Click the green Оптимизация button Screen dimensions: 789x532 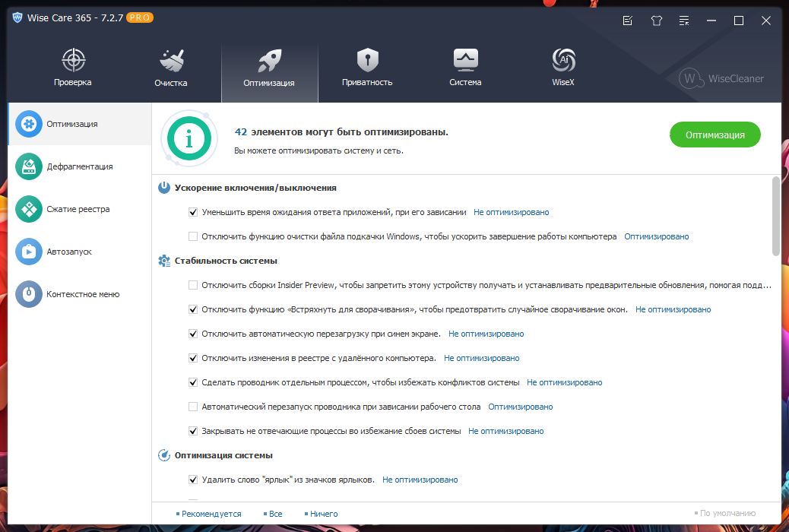click(x=715, y=135)
